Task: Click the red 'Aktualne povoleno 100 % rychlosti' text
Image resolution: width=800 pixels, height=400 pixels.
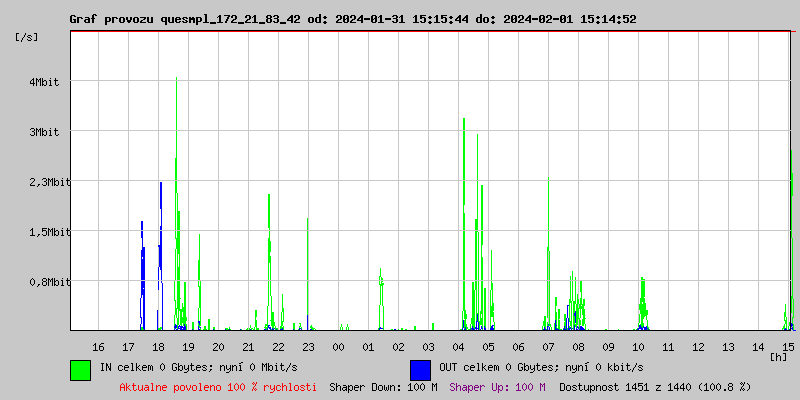Action: [218, 386]
